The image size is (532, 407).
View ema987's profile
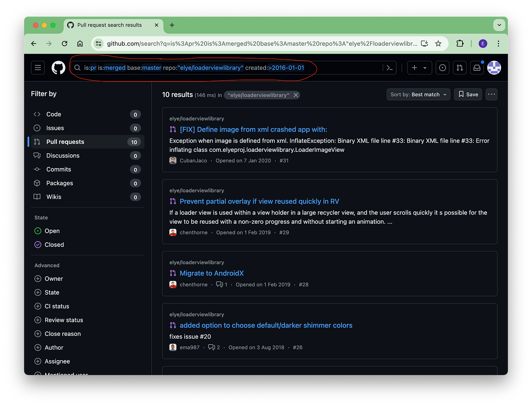coord(190,347)
